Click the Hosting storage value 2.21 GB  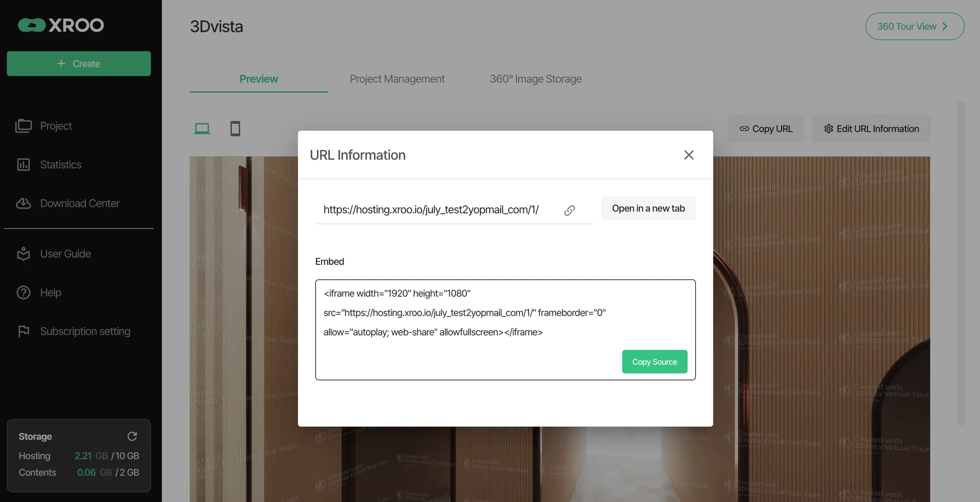pyautogui.click(x=91, y=456)
